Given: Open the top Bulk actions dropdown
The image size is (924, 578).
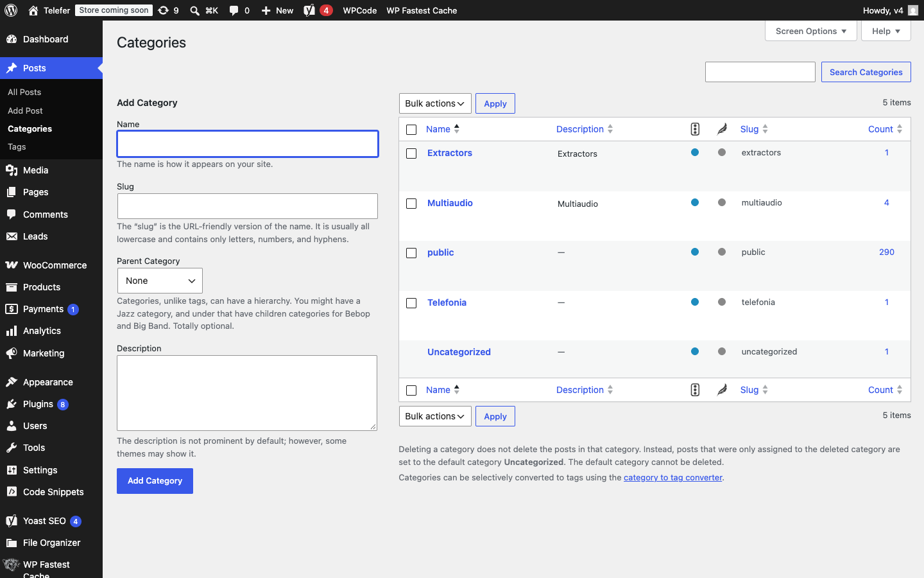Looking at the screenshot, I should pos(435,103).
